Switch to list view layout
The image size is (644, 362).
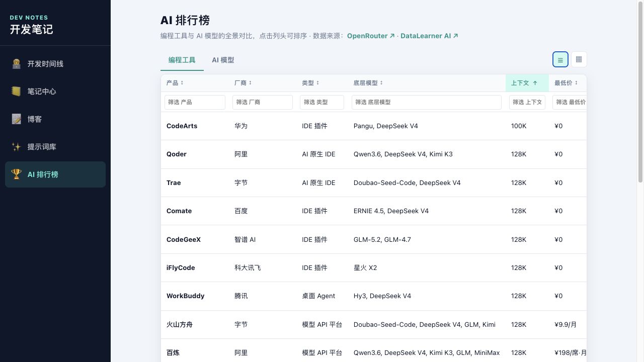point(560,59)
